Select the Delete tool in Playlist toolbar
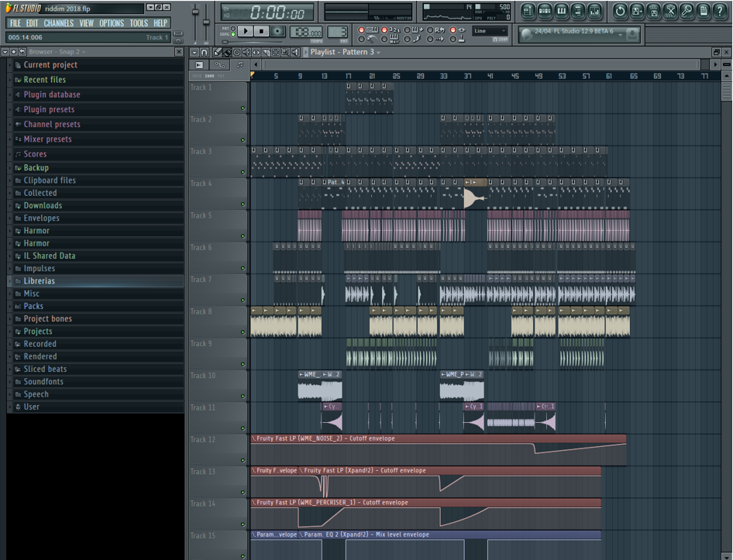This screenshot has width=733, height=560. pos(236,52)
